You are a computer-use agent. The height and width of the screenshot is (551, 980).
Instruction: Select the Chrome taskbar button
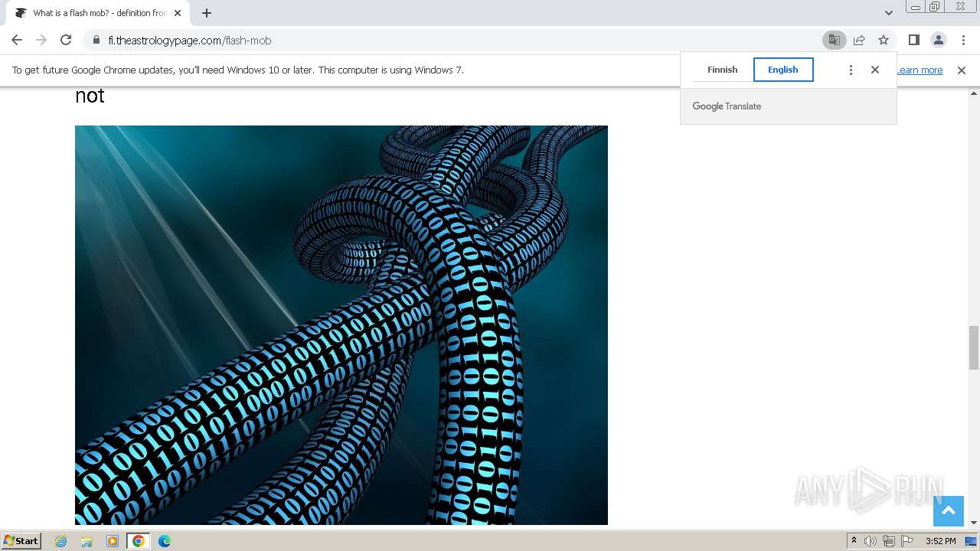(x=138, y=541)
